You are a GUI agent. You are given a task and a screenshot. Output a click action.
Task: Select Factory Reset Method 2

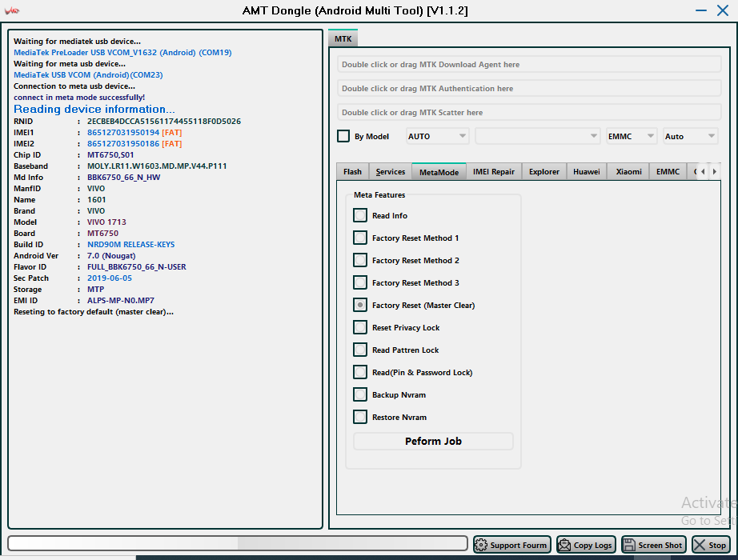click(360, 260)
